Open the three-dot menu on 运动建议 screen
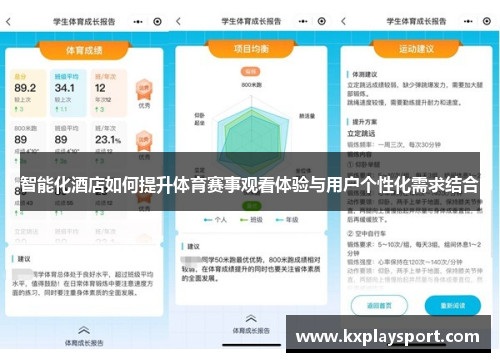The height and width of the screenshot is (362, 500). pyautogui.click(x=468, y=21)
